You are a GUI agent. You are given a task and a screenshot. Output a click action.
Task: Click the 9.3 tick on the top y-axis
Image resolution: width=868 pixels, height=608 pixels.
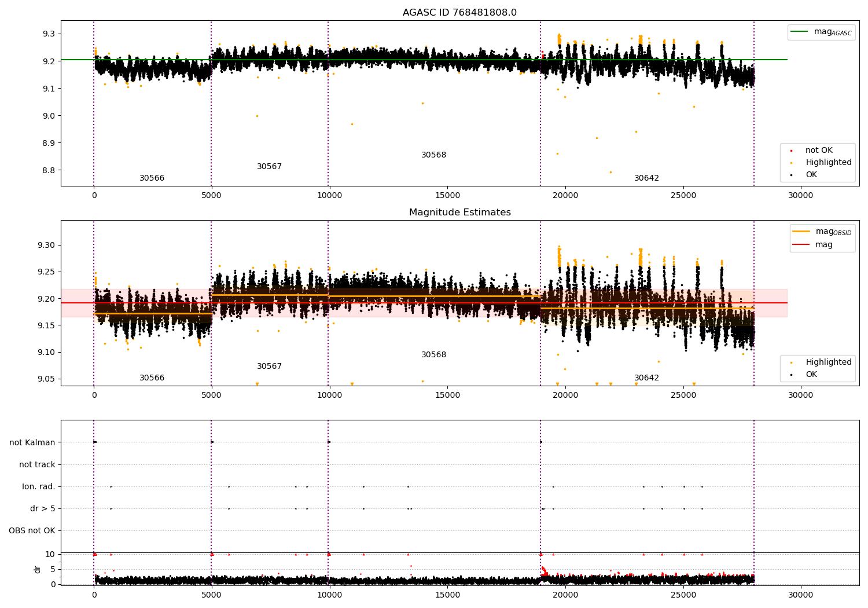click(x=49, y=34)
